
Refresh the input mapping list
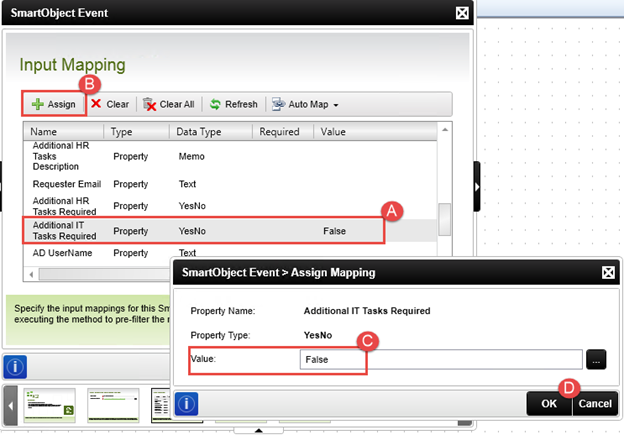click(234, 104)
